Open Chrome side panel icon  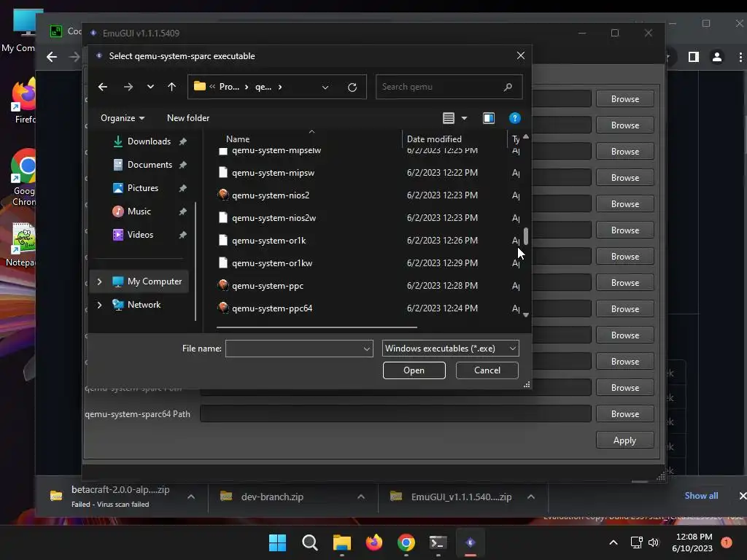click(x=693, y=57)
